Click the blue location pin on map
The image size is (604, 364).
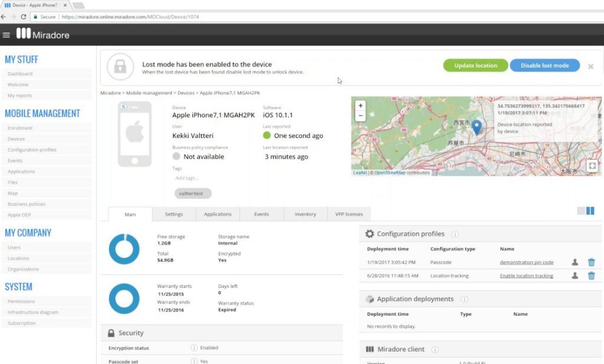coord(477,127)
